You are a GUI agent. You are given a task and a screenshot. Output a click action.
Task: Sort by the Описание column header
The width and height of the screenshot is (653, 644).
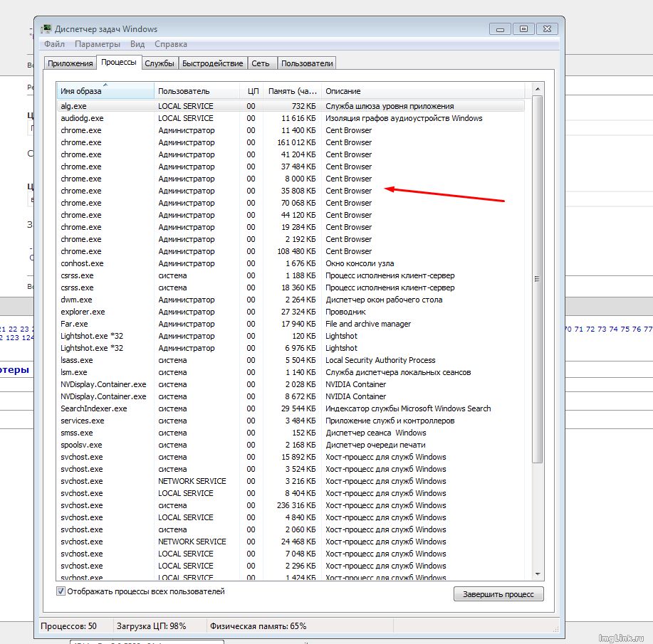(423, 91)
